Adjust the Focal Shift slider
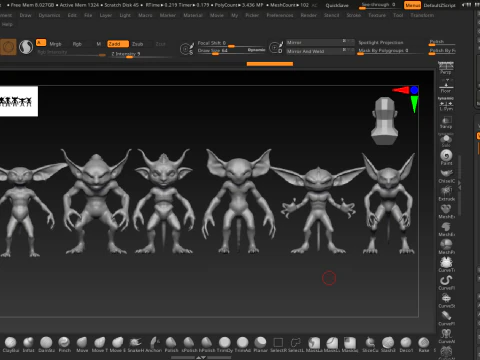The width and height of the screenshot is (480, 360). point(230,43)
